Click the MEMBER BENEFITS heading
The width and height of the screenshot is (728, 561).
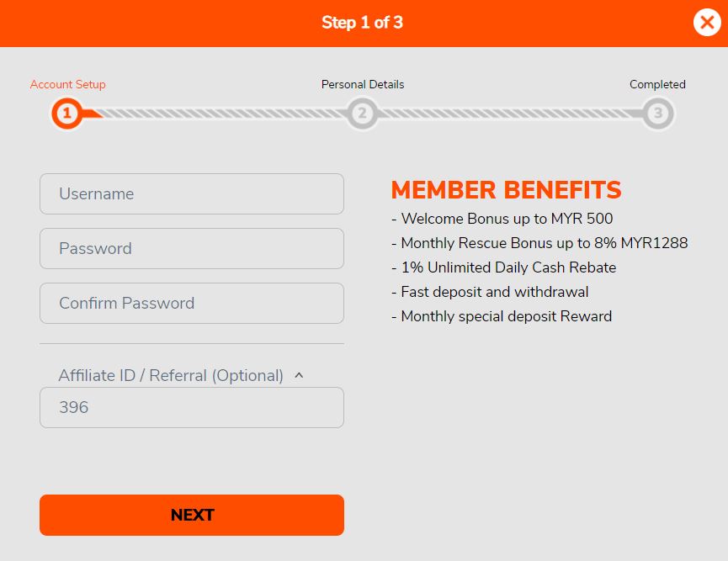coord(506,190)
